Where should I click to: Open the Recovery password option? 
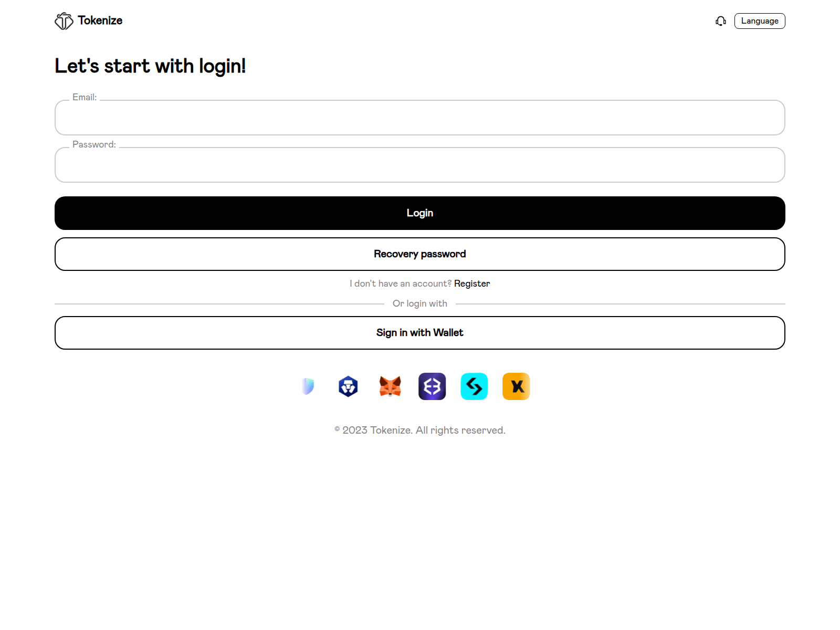[x=420, y=254]
